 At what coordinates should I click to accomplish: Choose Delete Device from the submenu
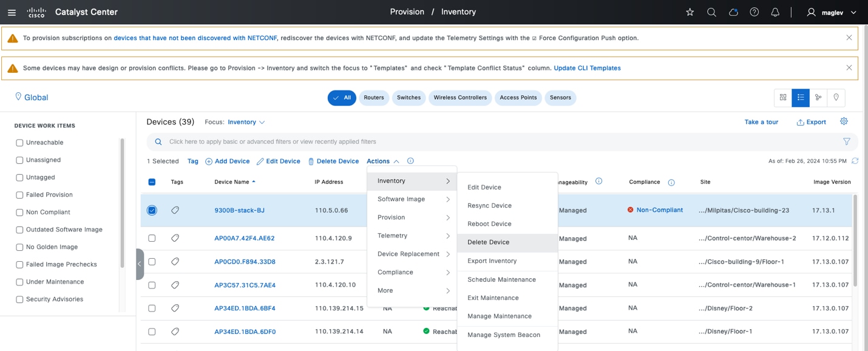[x=489, y=242]
